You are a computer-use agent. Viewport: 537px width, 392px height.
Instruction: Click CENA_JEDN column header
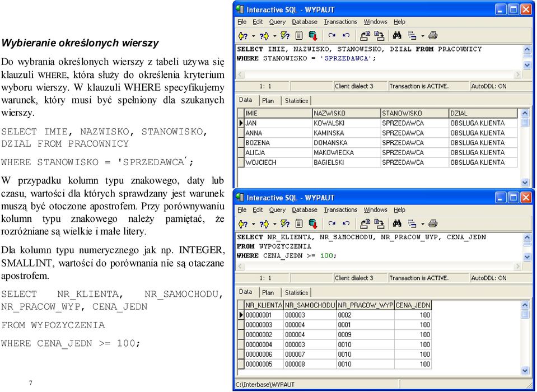pyautogui.click(x=413, y=305)
